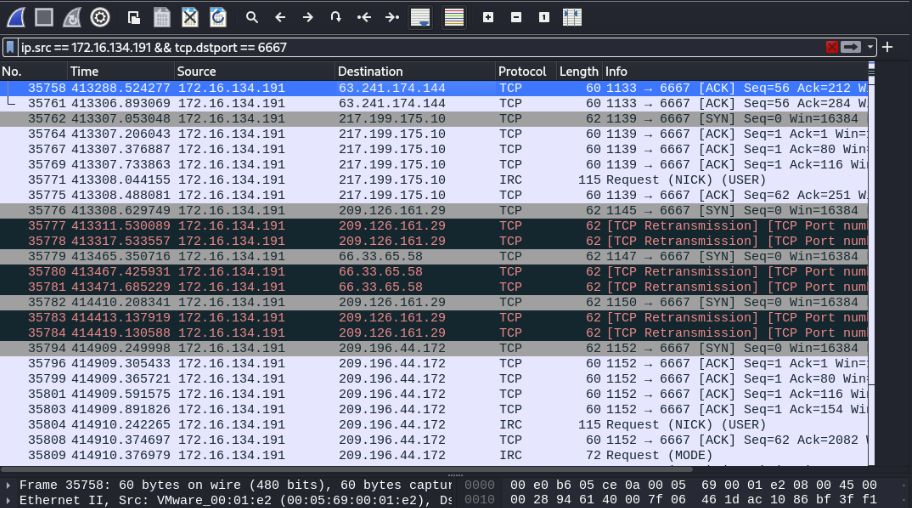Start capturing packets with shark fin icon
This screenshot has width=912, height=508.
(x=16, y=17)
